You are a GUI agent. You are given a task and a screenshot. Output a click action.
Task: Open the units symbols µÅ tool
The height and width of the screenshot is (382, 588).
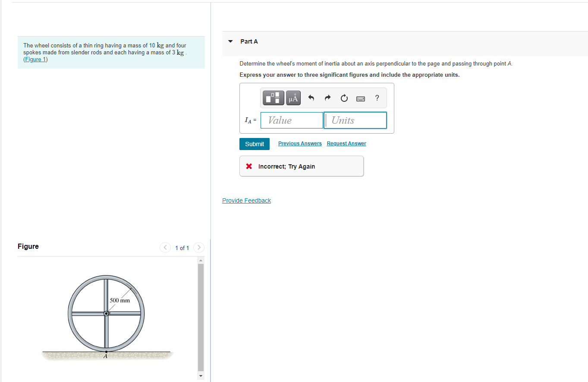(x=293, y=98)
